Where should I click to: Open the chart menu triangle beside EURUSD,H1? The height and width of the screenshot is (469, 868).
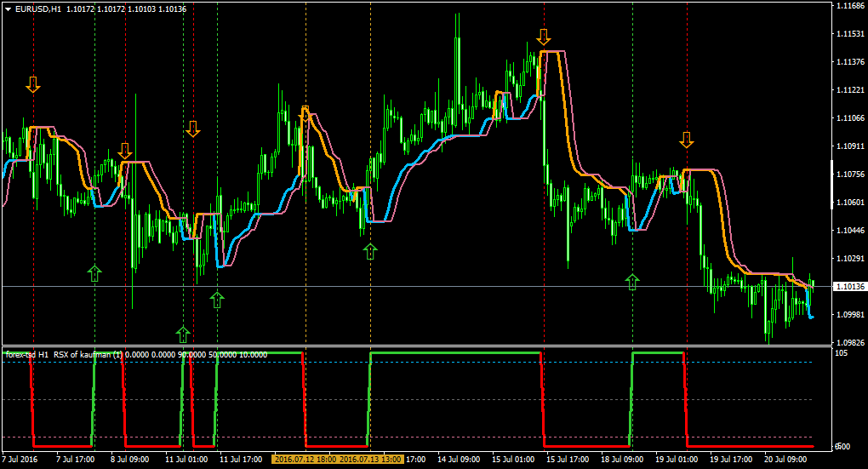point(9,9)
